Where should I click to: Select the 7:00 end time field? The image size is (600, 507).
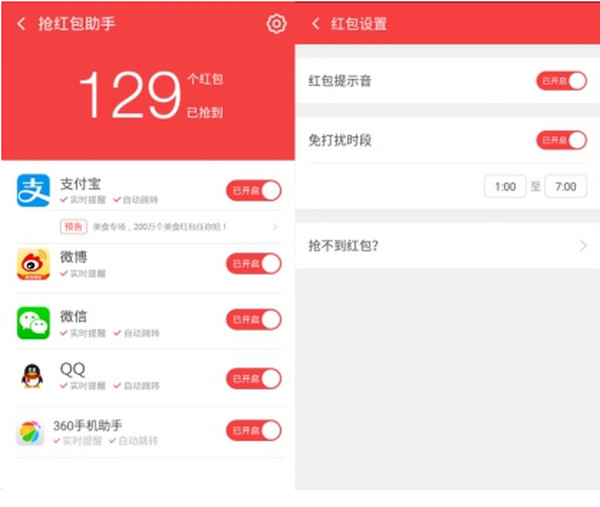(x=566, y=186)
